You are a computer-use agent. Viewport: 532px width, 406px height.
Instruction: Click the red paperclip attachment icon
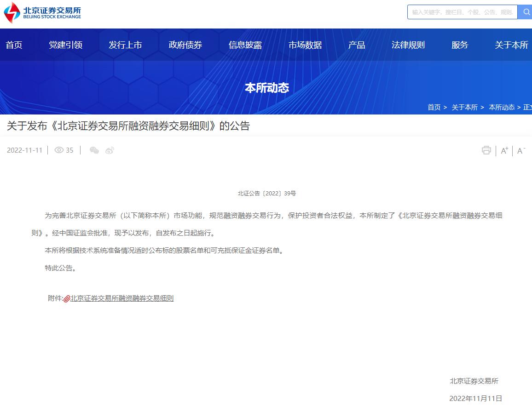(x=67, y=298)
